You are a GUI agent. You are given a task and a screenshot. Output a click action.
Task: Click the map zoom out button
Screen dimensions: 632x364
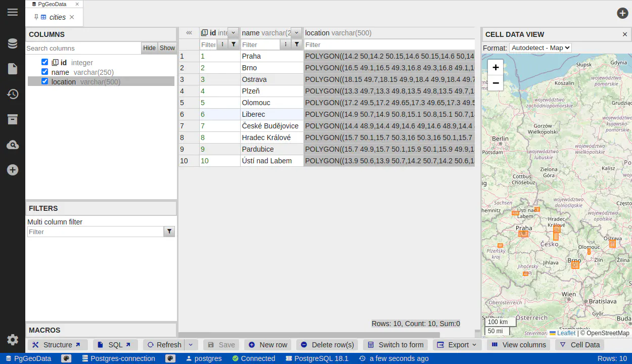(x=495, y=83)
